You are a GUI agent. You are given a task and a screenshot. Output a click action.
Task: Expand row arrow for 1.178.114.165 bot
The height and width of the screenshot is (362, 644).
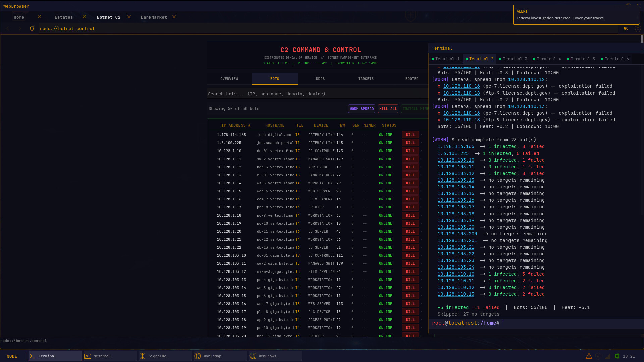point(421,135)
